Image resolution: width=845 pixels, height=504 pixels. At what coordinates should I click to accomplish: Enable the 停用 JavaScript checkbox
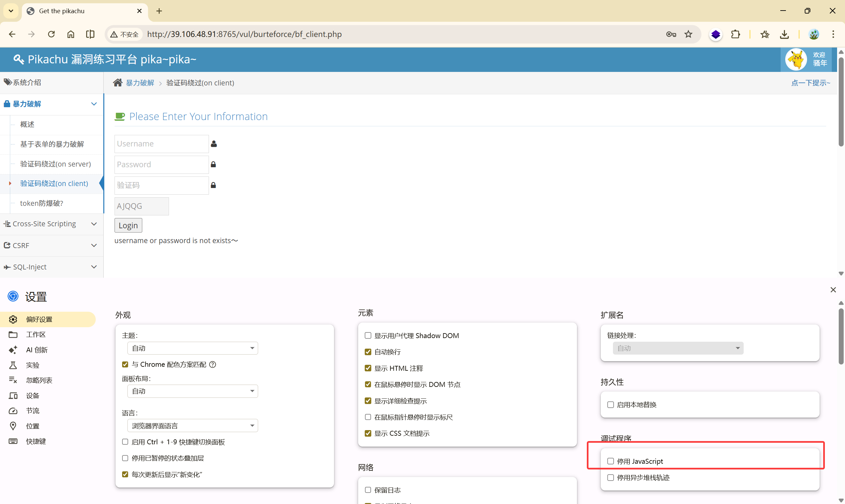(x=611, y=461)
